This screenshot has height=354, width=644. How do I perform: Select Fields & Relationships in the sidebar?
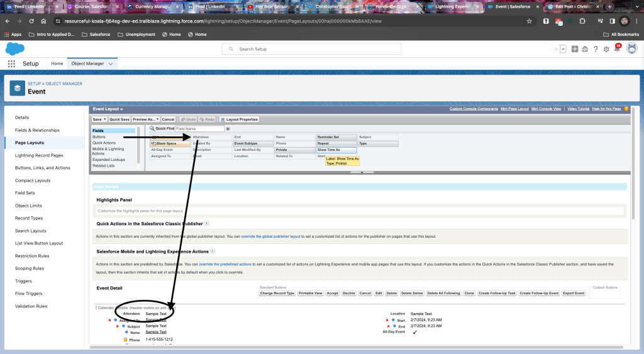pyautogui.click(x=37, y=130)
